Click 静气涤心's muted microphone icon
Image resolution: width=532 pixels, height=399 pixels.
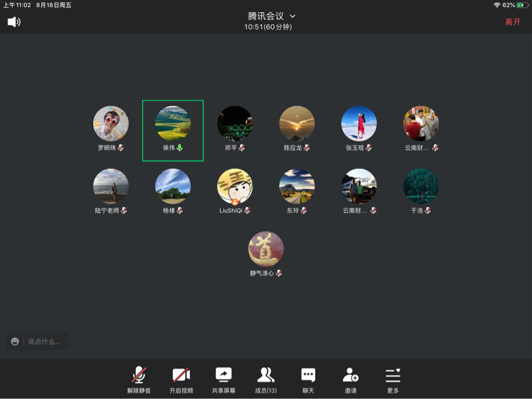click(279, 273)
